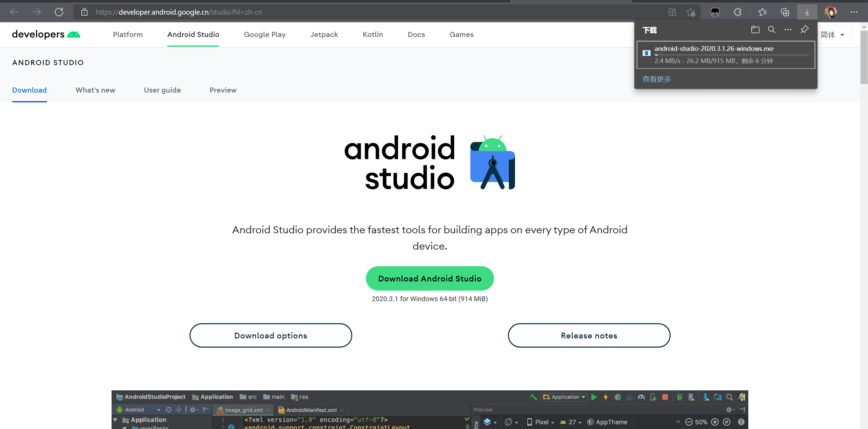868x429 pixels.
Task: Open Download options
Action: [271, 335]
